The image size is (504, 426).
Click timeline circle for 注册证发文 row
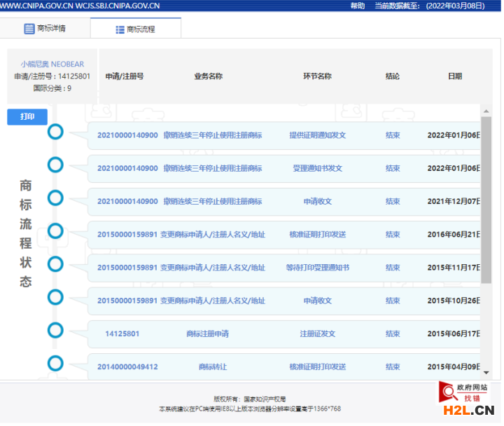(55, 330)
